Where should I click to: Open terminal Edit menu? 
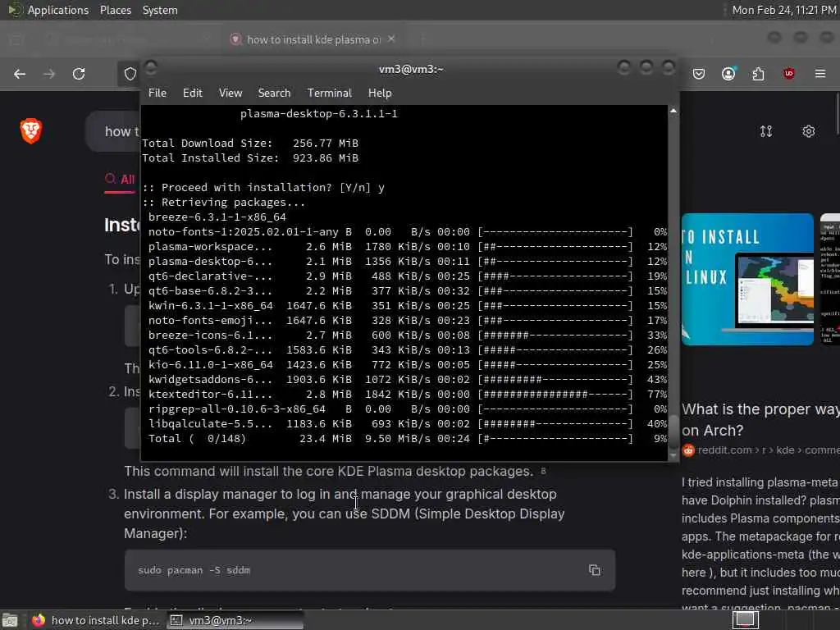192,94
